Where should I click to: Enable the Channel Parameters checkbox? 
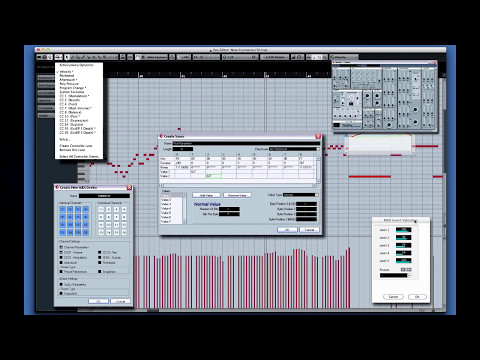(61, 247)
